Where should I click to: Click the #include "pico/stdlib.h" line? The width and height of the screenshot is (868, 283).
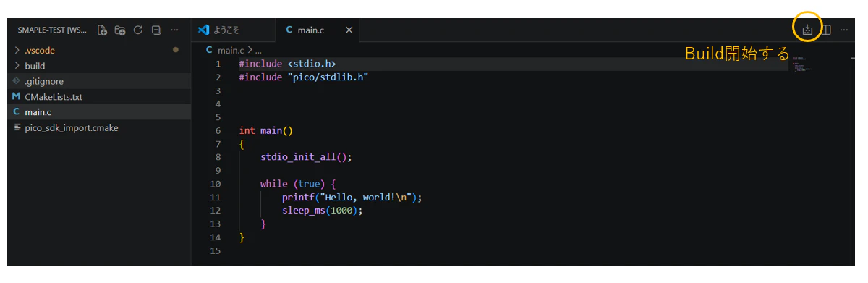tap(304, 77)
